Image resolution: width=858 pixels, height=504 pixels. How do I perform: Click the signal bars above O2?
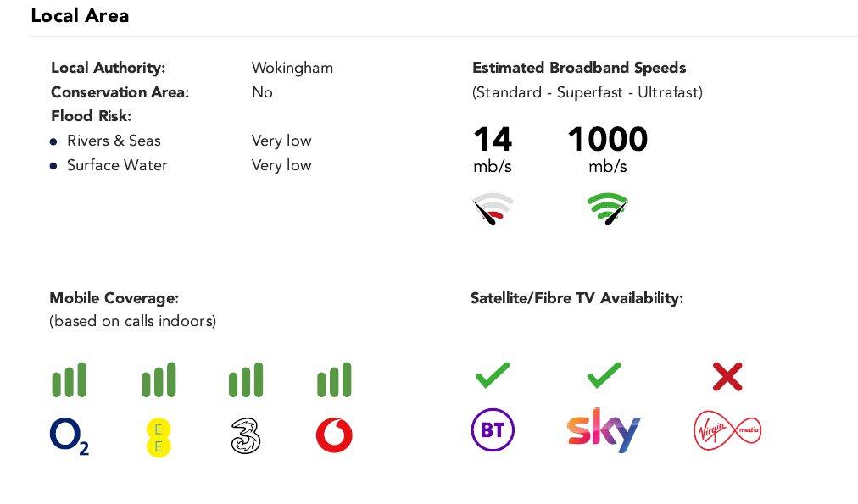point(69,380)
